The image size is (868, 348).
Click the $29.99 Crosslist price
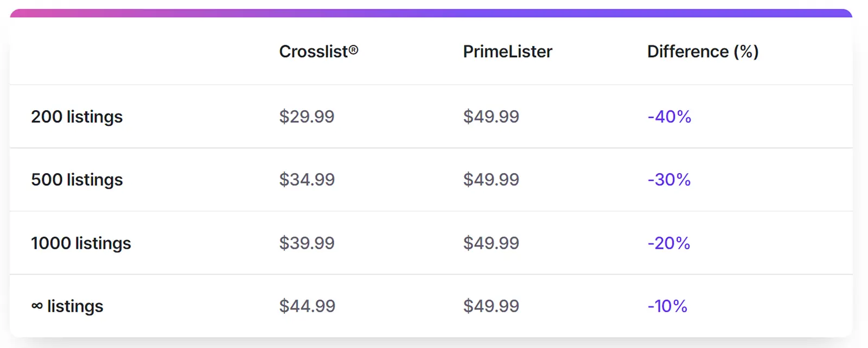pyautogui.click(x=307, y=117)
